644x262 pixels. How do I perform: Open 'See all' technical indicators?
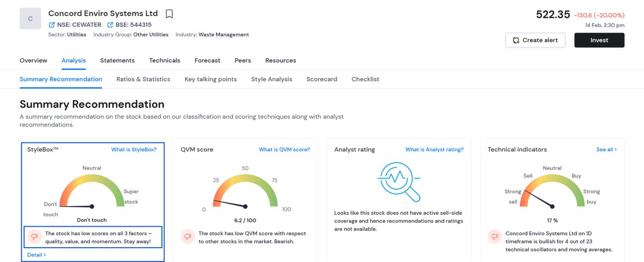pyautogui.click(x=606, y=149)
